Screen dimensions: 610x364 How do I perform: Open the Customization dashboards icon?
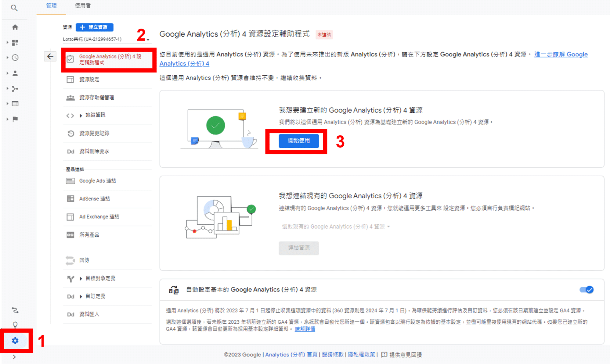point(15,42)
